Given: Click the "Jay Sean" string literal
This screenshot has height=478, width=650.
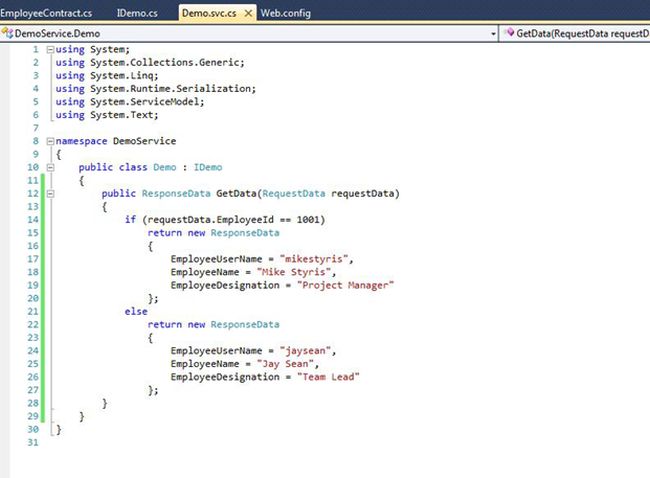Looking at the screenshot, I should (285, 364).
